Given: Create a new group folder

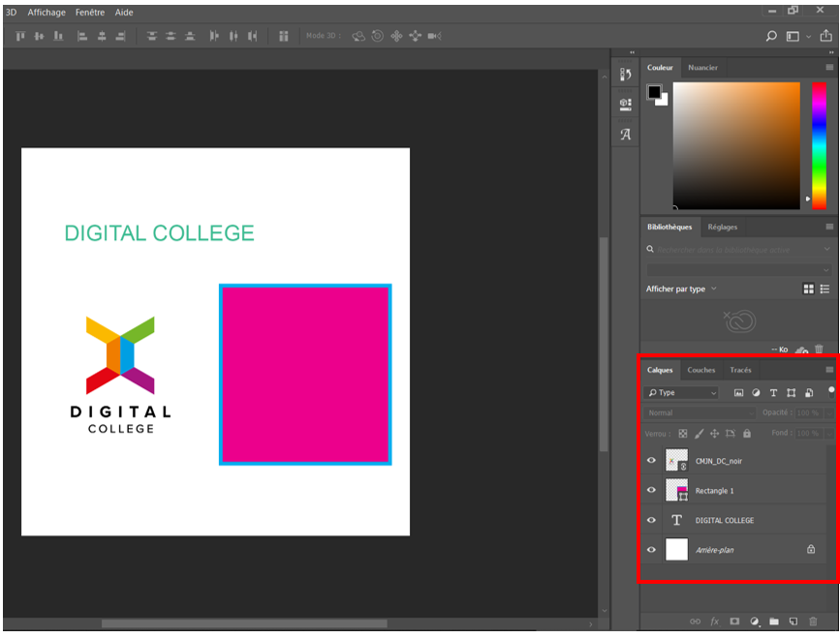Looking at the screenshot, I should click(x=774, y=622).
